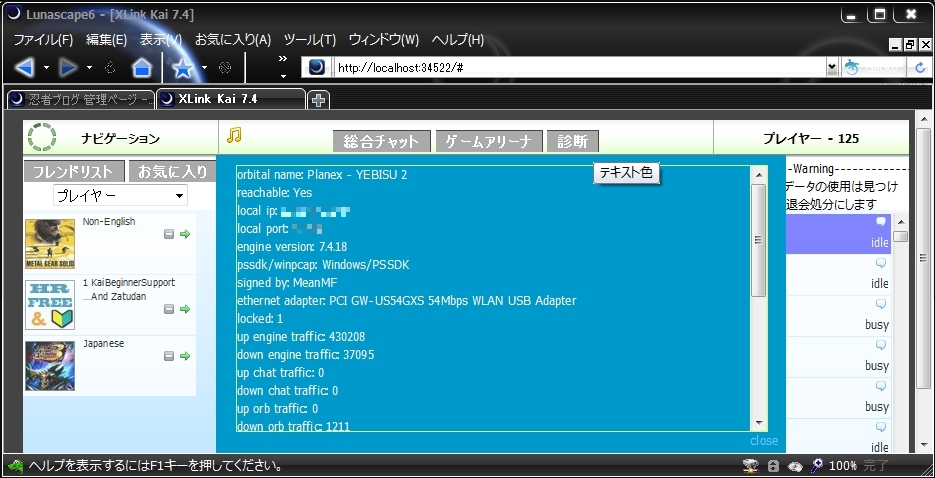The width and height of the screenshot is (935, 478).
Task: Open the address bar URL dropdown
Action: pos(832,68)
